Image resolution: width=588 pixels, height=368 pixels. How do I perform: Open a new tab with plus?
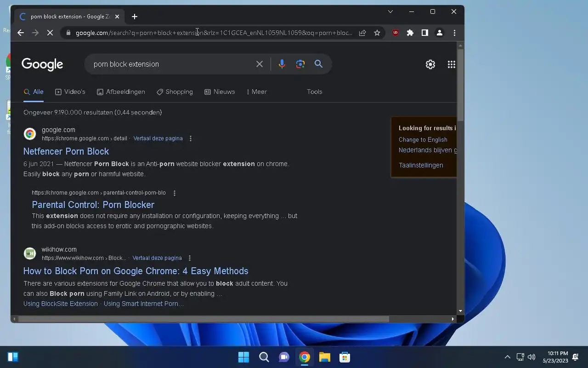135,17
